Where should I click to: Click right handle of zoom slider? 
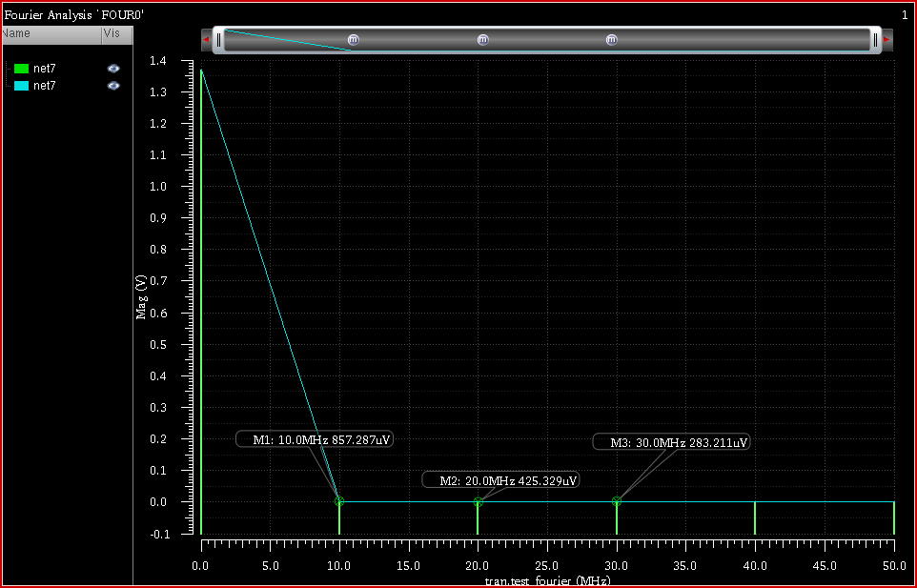point(875,40)
